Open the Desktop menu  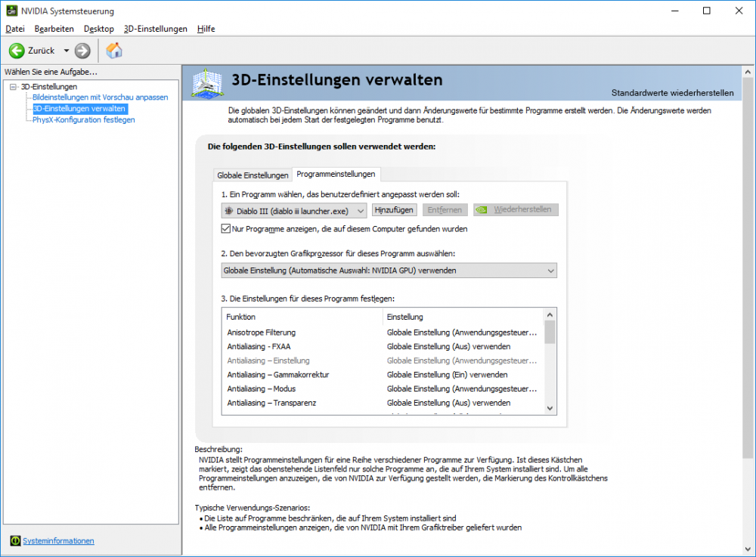pos(98,29)
